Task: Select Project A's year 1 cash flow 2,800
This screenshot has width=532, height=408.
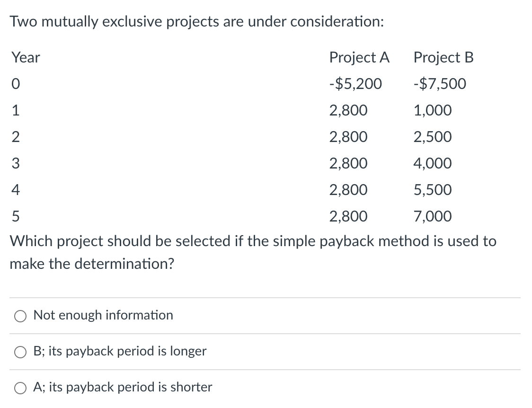Action: tap(348, 110)
